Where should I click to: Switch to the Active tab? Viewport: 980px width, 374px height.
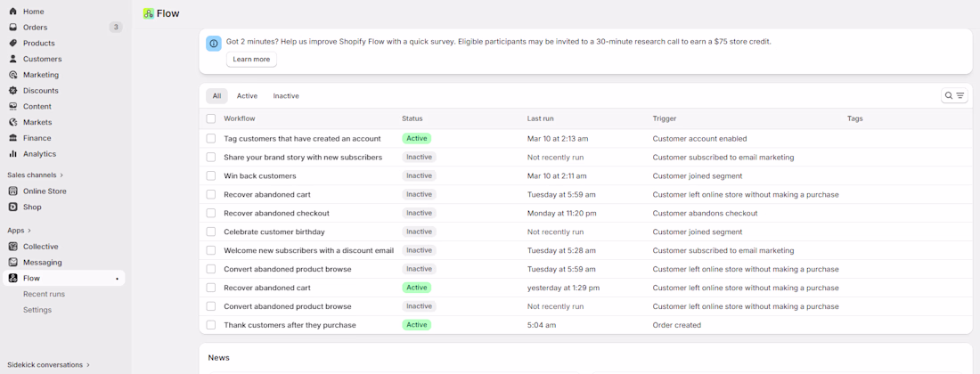pyautogui.click(x=247, y=96)
